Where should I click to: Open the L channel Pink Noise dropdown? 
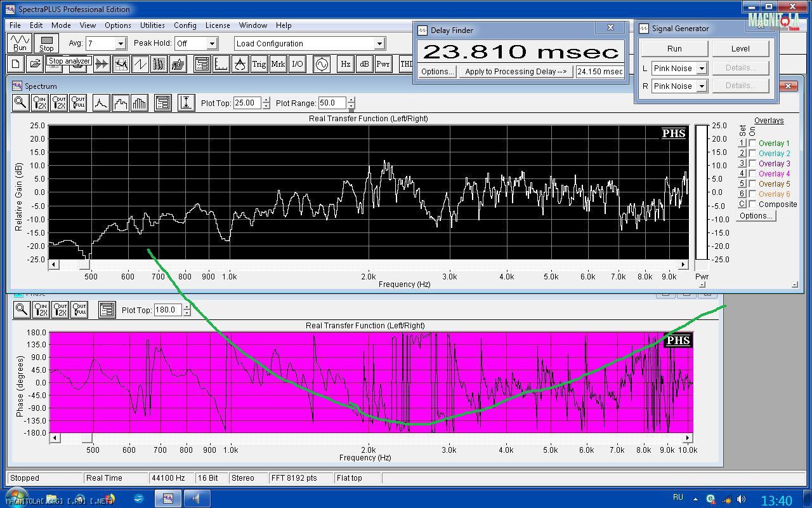[702, 68]
